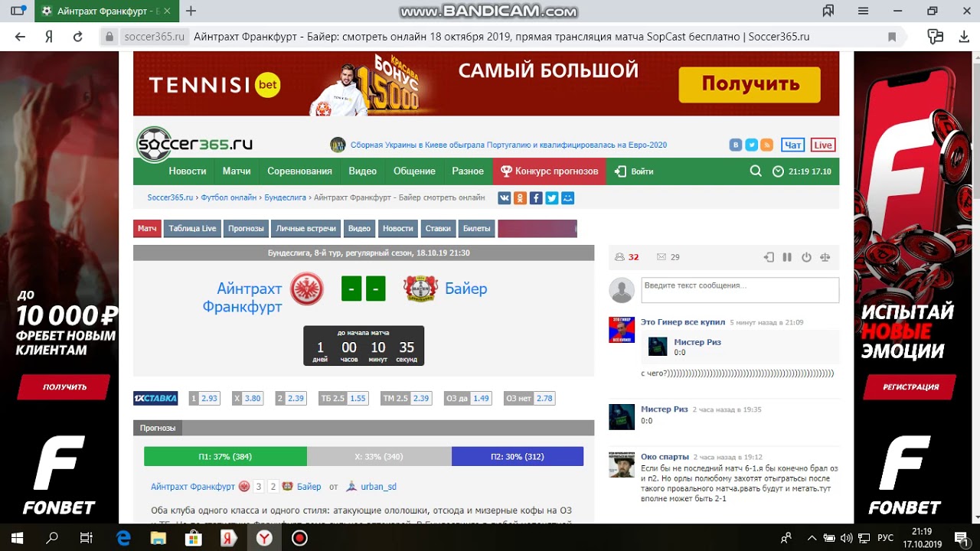Switch to the Личные встречи tab
Screen dimensions: 980x551
click(x=306, y=229)
